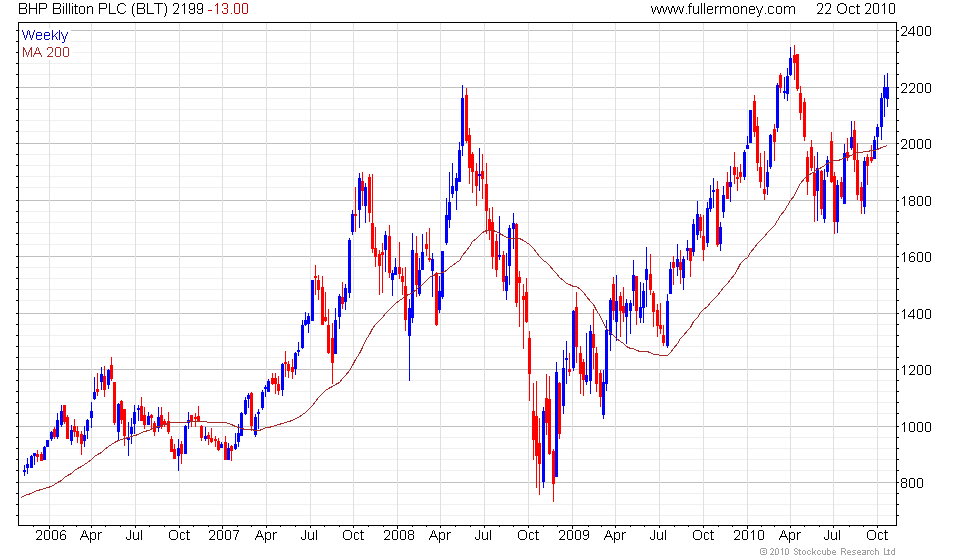980x560 pixels.
Task: Click the chart title "BHP Billiton PLC (BLT)"
Action: 92,9
